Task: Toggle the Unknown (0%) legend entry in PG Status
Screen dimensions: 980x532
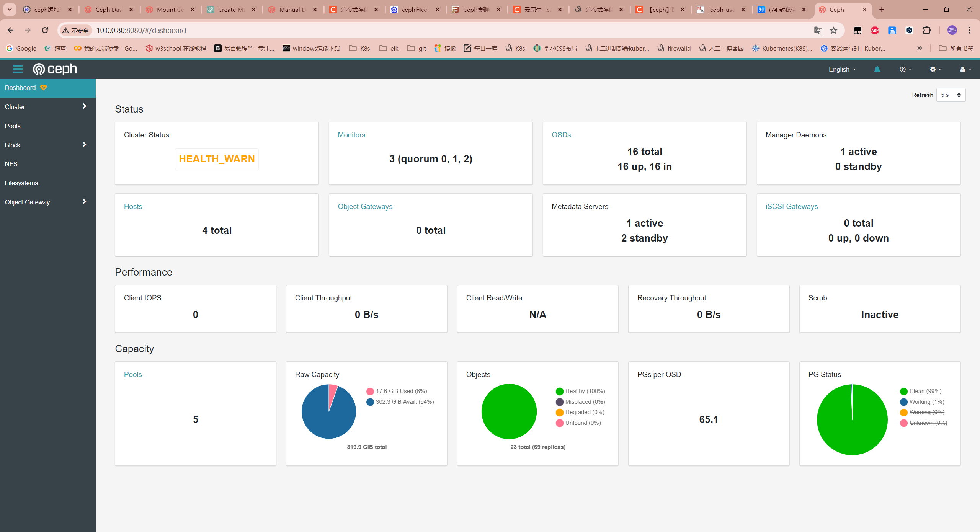Action: (x=928, y=423)
